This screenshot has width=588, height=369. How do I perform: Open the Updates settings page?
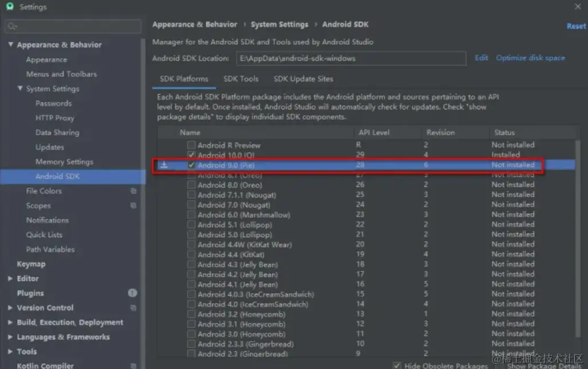pyautogui.click(x=50, y=147)
